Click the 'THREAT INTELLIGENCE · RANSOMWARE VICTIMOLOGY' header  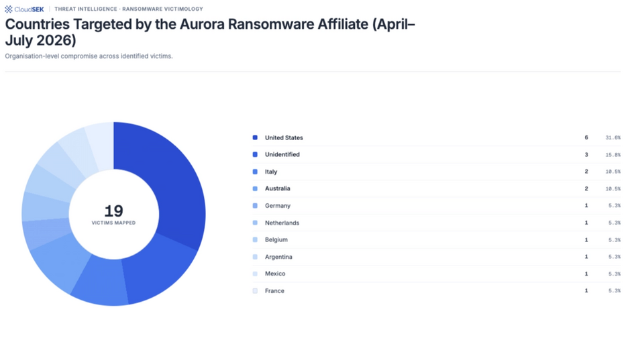click(x=129, y=9)
